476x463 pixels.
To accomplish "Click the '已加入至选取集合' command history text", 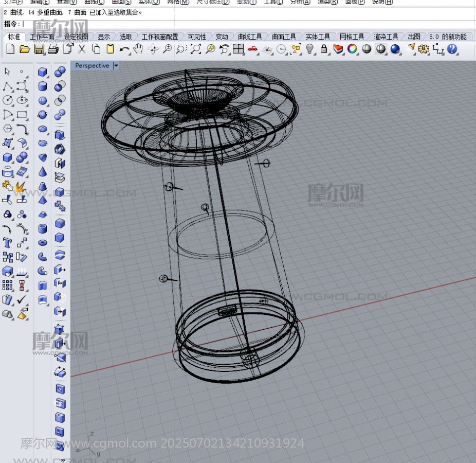I will (116, 12).
